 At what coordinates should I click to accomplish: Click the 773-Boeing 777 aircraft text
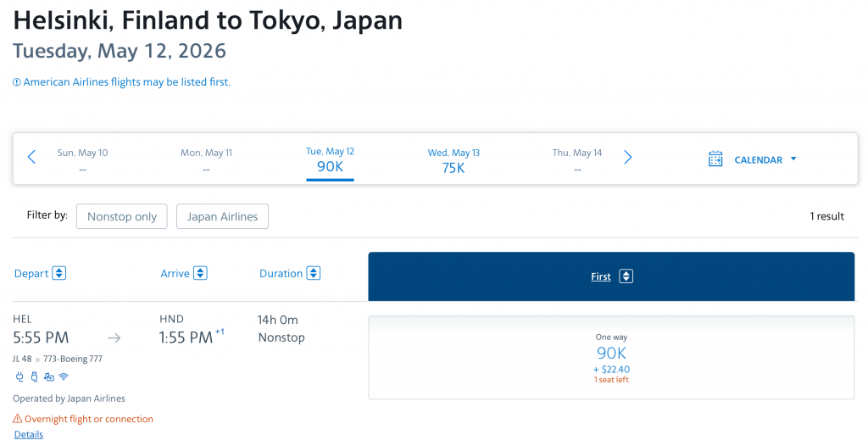[x=73, y=359]
